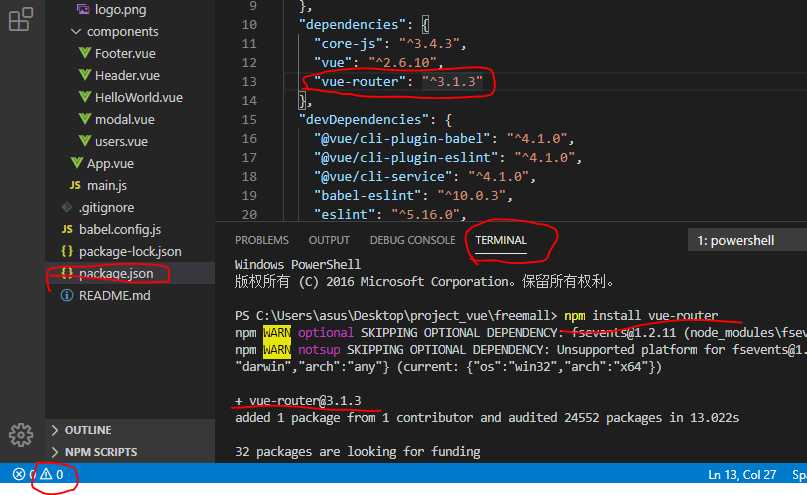
Task: Click the "^2.6.10" vue version value
Action: click(402, 62)
